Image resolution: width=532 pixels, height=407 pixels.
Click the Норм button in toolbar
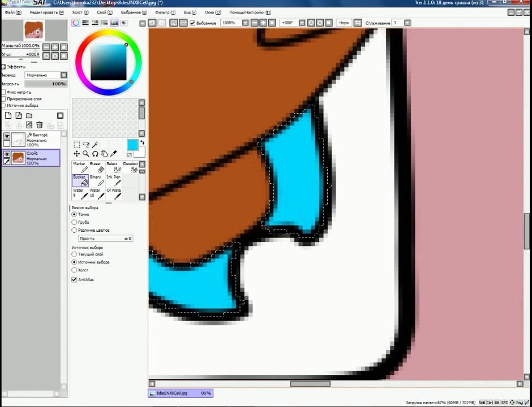(344, 23)
